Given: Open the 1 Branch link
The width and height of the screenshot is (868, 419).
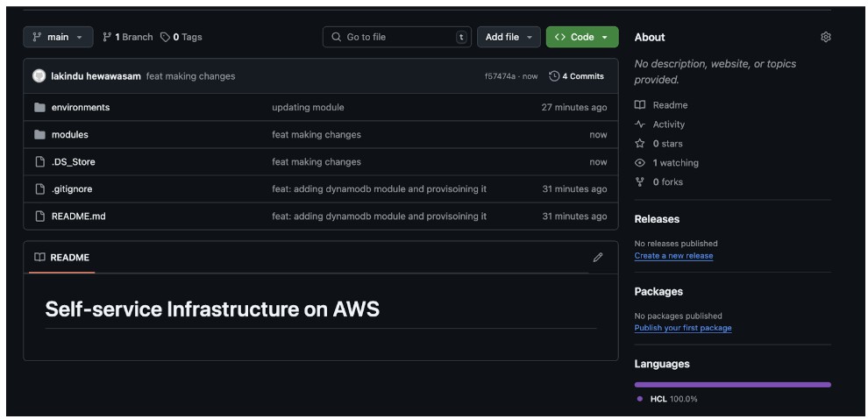Looking at the screenshot, I should tap(128, 37).
